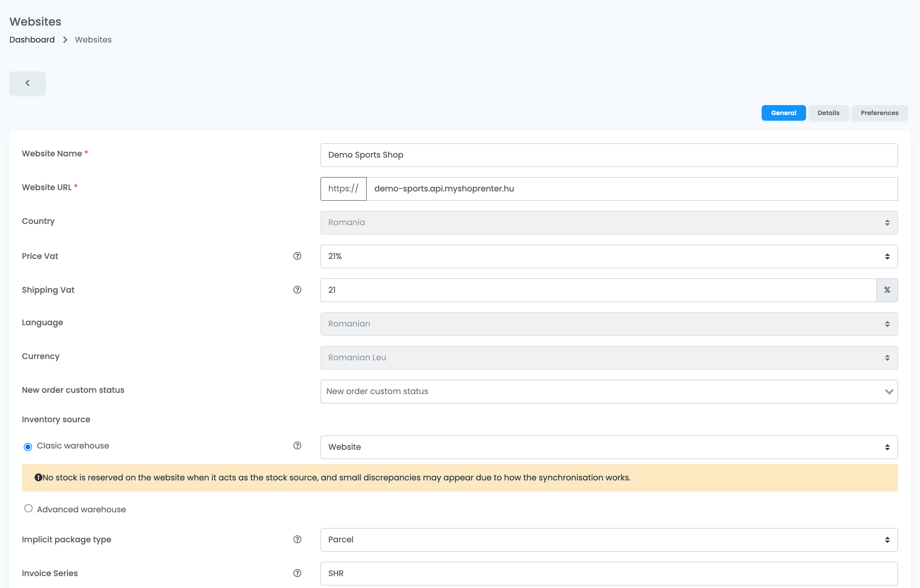This screenshot has height=588, width=920.
Task: Open the Implicit package type help icon
Action: [x=297, y=540]
